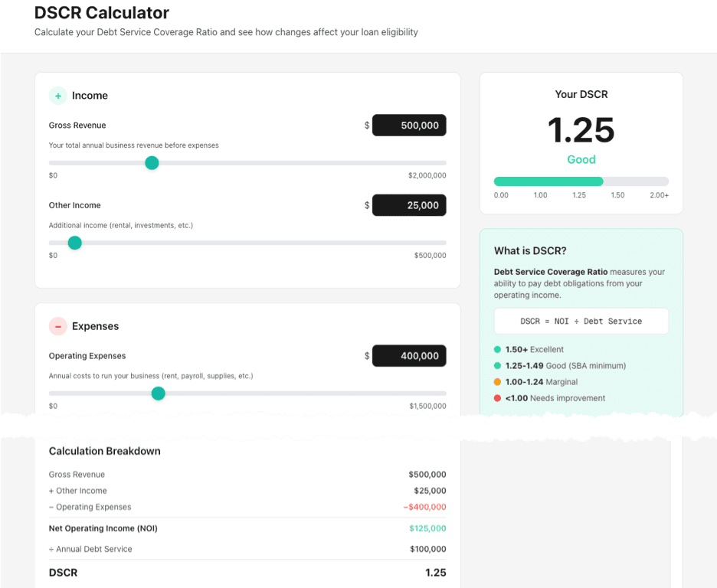717x588 pixels.
Task: Click the Operating Expenses slider handle
Action: [158, 394]
